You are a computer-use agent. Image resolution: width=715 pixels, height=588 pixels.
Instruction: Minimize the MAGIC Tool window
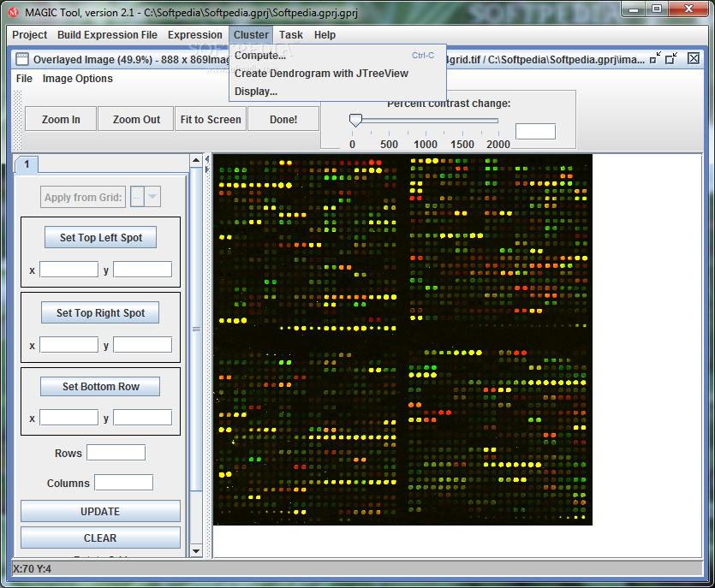click(634, 9)
